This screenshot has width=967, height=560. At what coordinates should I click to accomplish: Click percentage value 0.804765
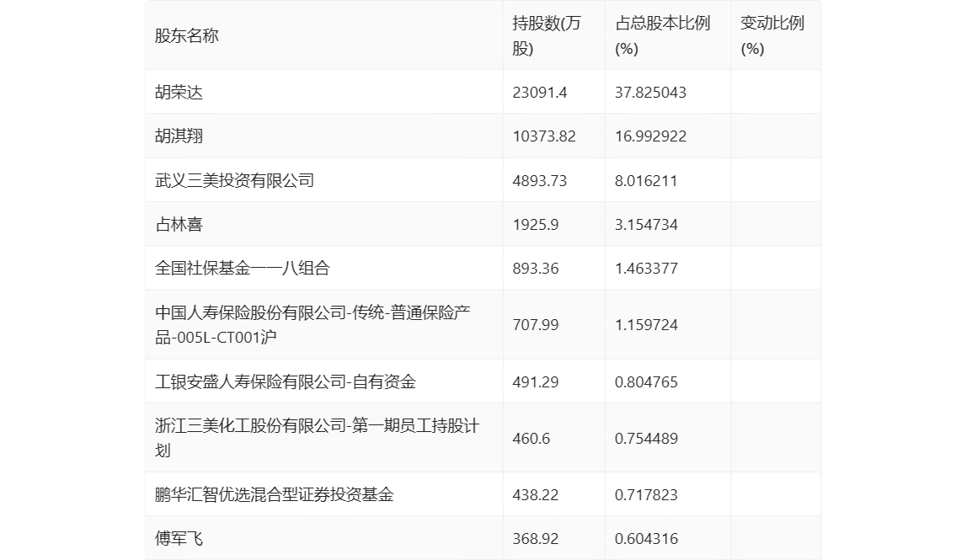coord(646,381)
